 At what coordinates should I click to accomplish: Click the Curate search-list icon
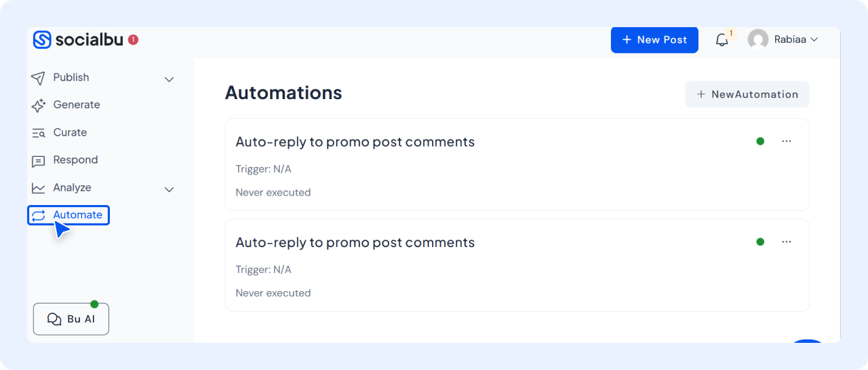click(x=39, y=133)
